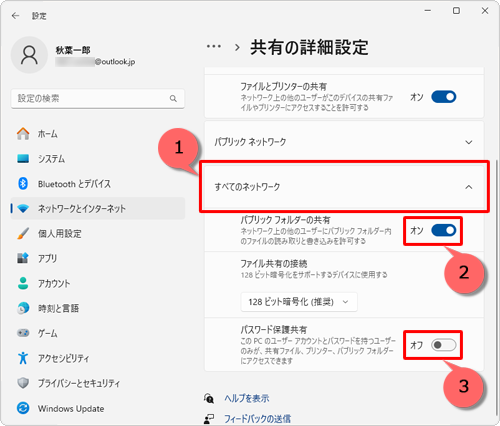Click the ヘルプを表示 link
This screenshot has height=426, width=500.
click(x=247, y=398)
